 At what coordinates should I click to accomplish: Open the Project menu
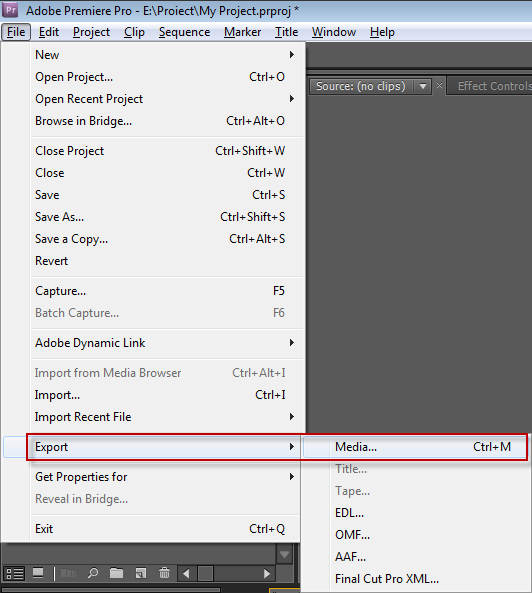92,32
